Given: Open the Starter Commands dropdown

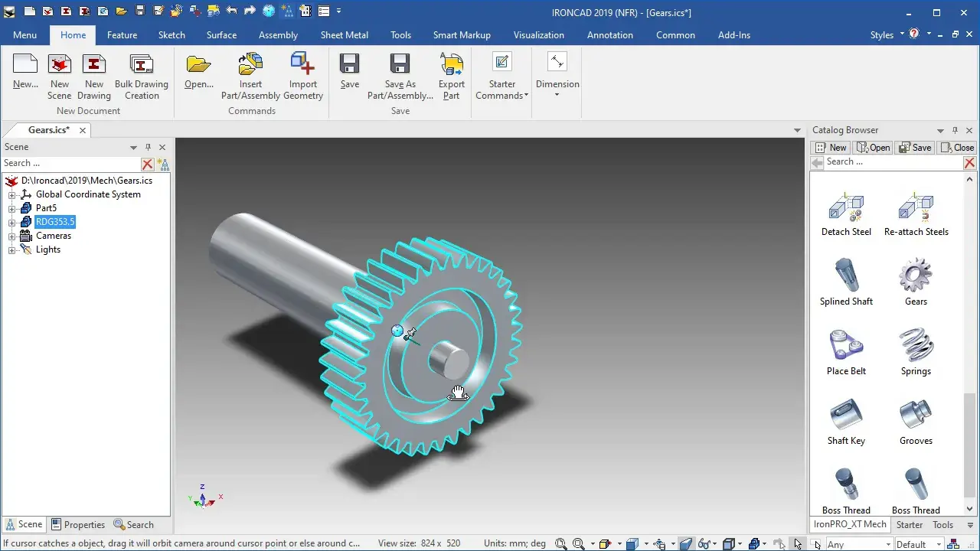Looking at the screenshot, I should [x=502, y=77].
